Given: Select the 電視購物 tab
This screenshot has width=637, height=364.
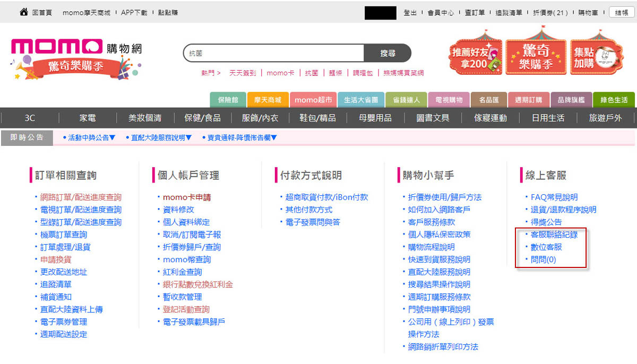Looking at the screenshot, I should point(449,100).
